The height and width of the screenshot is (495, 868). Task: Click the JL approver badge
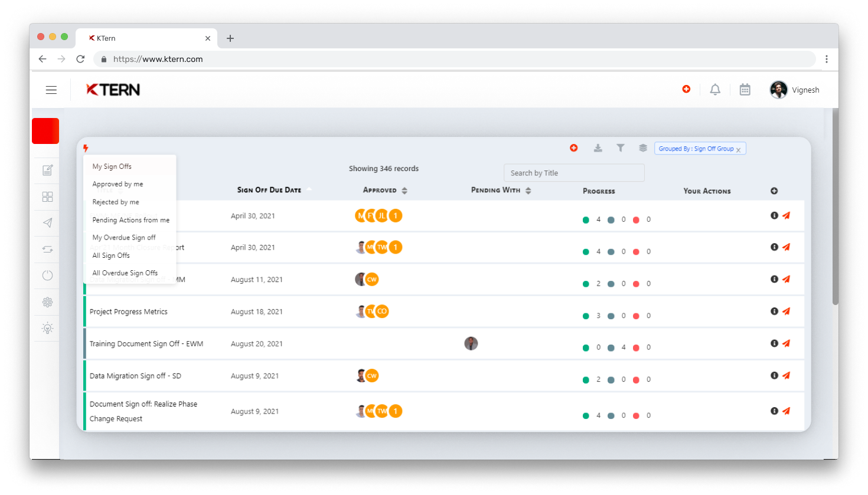click(382, 215)
